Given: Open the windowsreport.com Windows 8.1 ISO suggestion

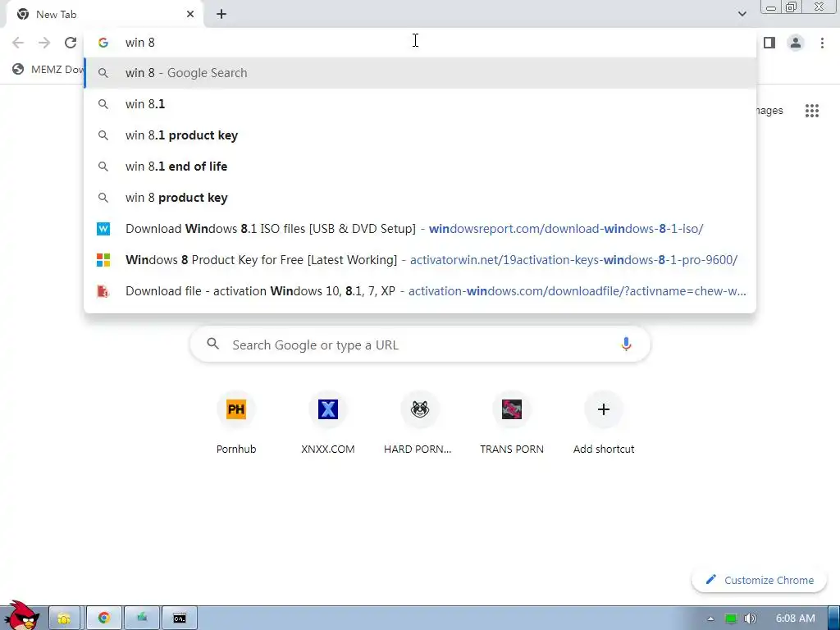Looking at the screenshot, I should [x=420, y=229].
